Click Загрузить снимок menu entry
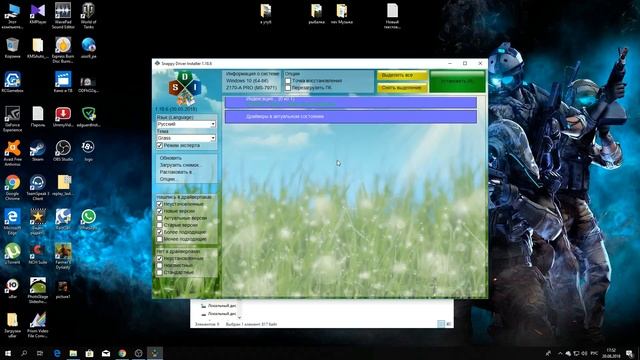Image resolution: width=640 pixels, height=360 pixels. pos(180,165)
